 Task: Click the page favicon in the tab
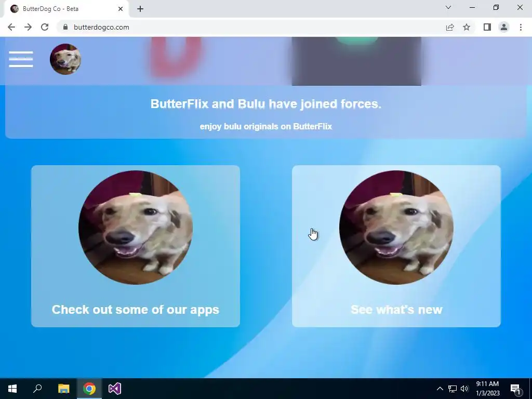15,9
